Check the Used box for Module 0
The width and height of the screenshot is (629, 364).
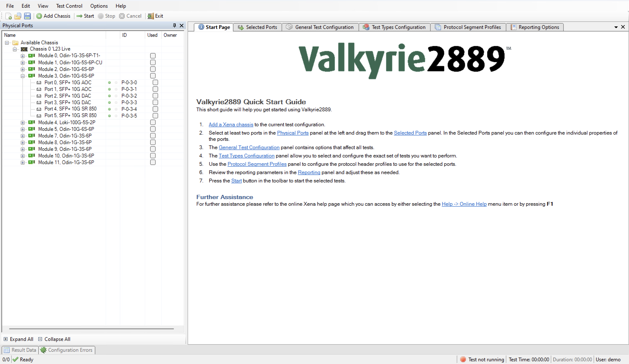(x=153, y=56)
